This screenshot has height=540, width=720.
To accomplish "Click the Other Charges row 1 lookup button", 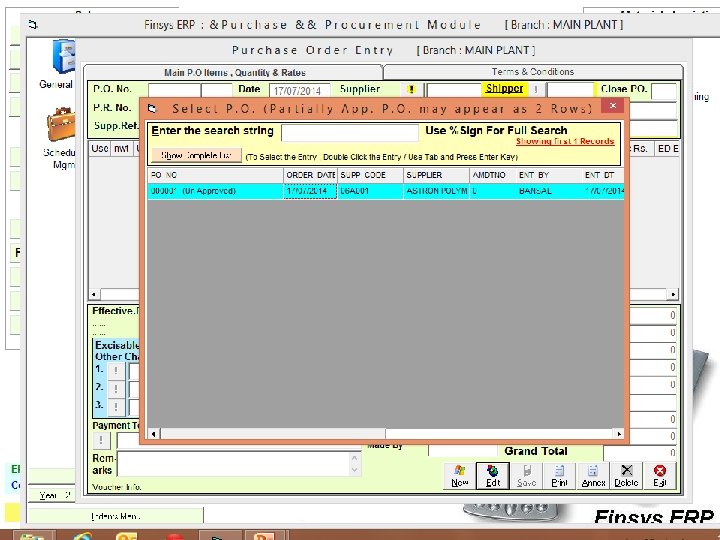I will (116, 371).
